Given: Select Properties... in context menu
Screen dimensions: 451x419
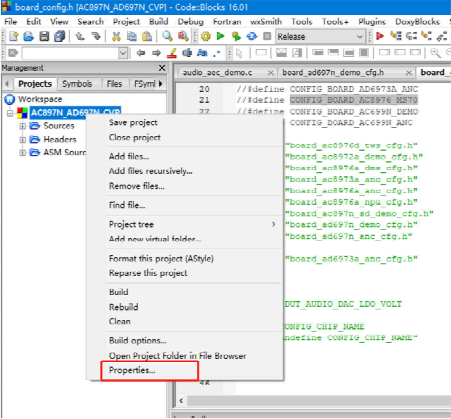Looking at the screenshot, I should click(x=132, y=370).
